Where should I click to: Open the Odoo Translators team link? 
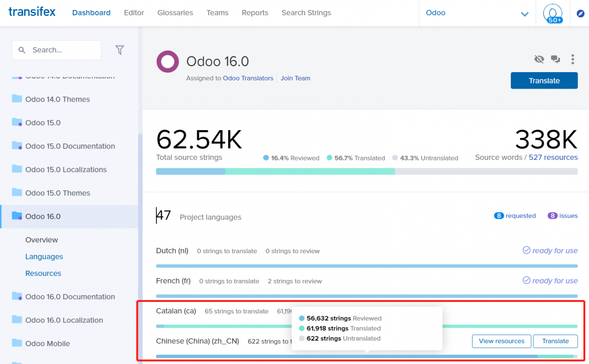pos(248,78)
